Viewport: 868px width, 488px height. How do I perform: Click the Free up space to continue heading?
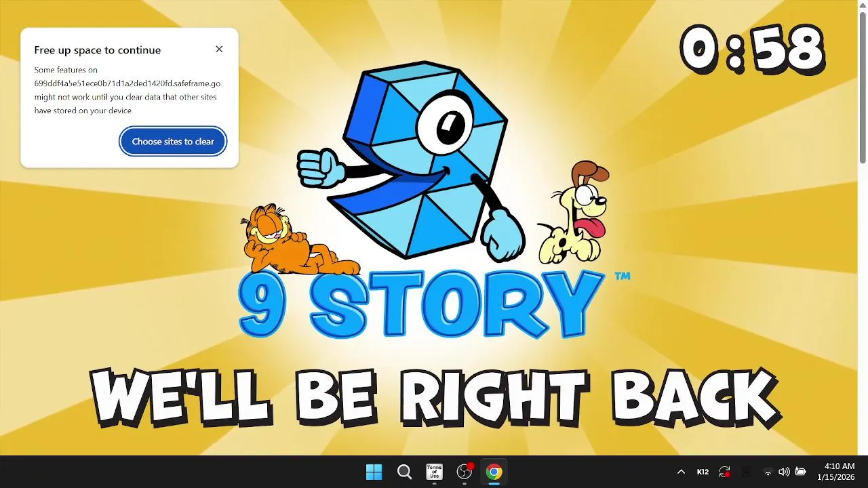98,50
